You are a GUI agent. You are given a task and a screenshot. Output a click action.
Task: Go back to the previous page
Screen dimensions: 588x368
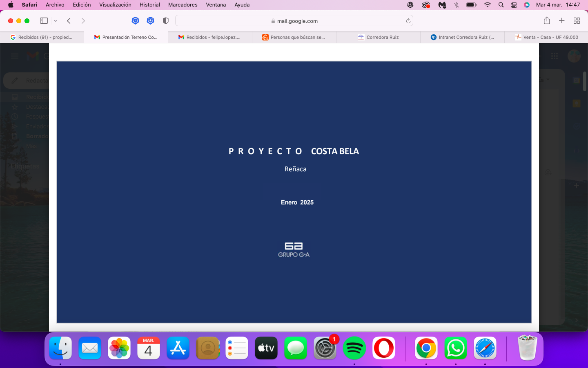point(69,21)
